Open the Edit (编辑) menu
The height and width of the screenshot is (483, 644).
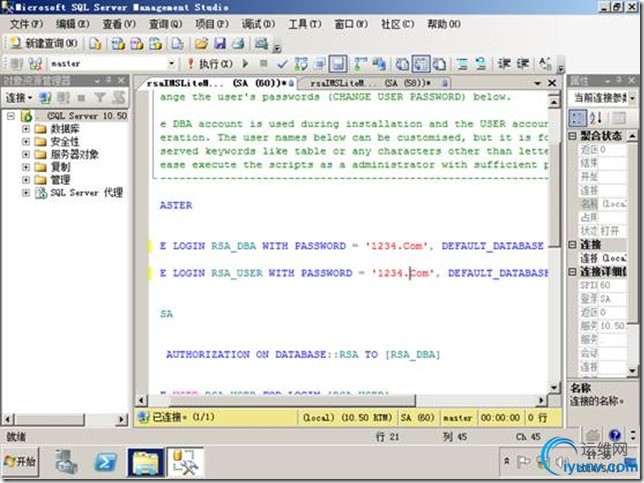tap(72, 24)
